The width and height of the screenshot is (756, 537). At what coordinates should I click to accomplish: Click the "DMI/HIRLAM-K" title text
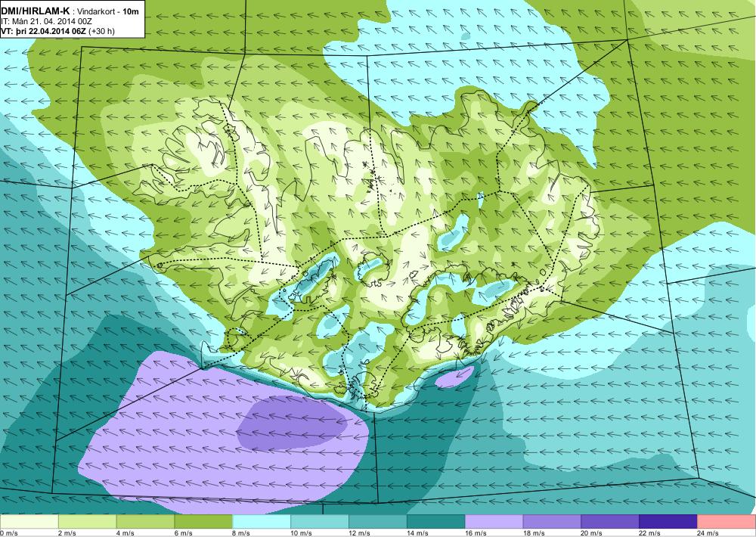tap(36, 11)
